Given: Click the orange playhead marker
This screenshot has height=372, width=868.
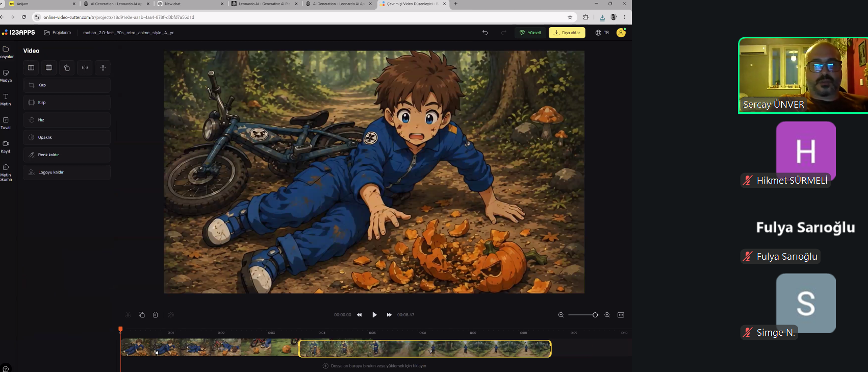Looking at the screenshot, I should [x=121, y=330].
